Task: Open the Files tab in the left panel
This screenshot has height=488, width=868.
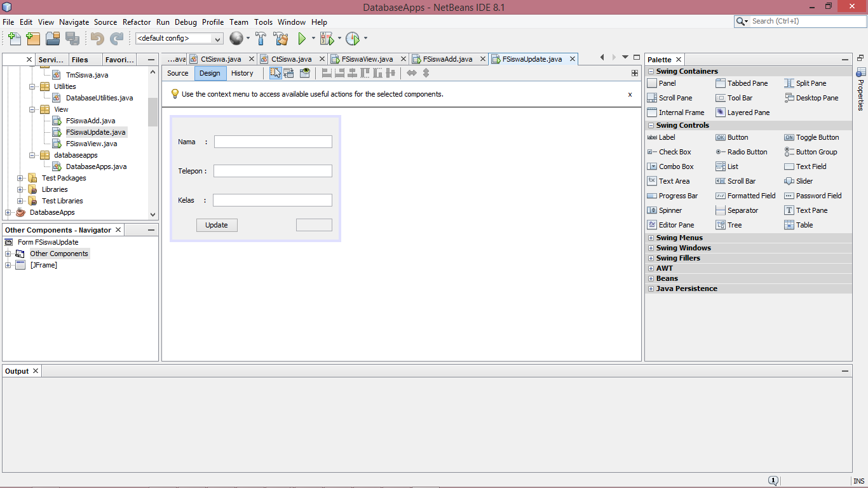Action: (80, 60)
